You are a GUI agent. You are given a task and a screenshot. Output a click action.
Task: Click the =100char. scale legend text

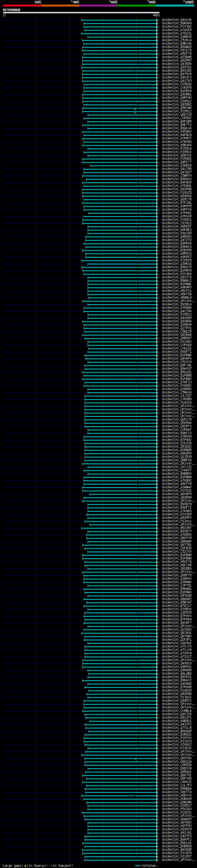150,866
